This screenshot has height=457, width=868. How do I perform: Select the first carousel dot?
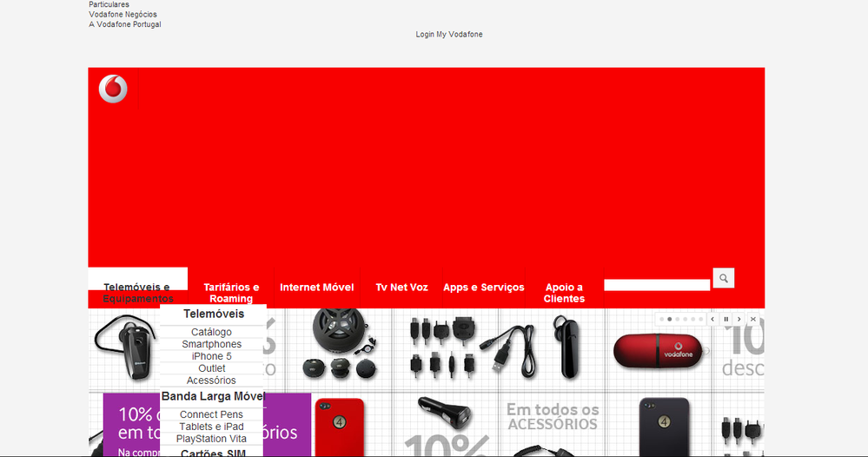click(x=661, y=319)
